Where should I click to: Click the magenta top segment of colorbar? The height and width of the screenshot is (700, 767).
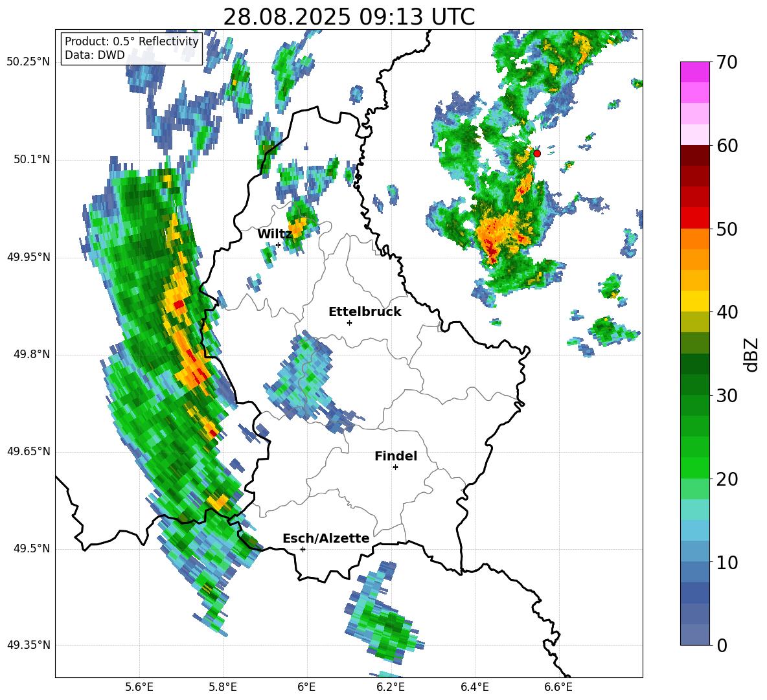coord(694,72)
